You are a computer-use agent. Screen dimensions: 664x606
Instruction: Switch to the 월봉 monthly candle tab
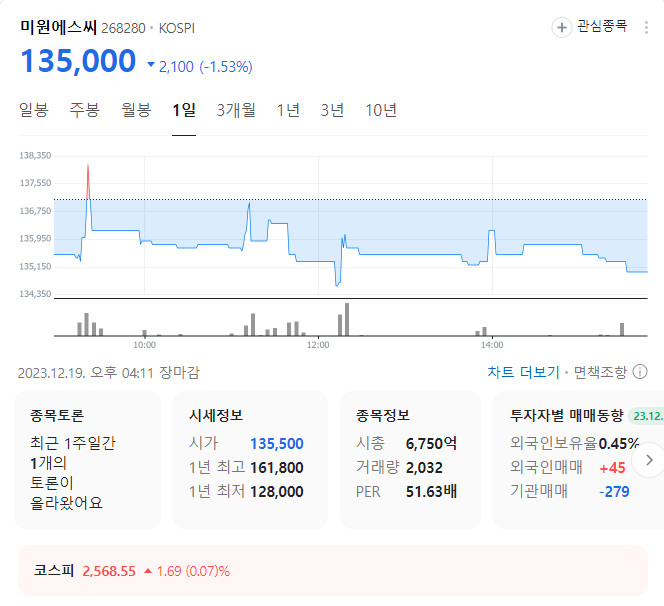point(136,110)
